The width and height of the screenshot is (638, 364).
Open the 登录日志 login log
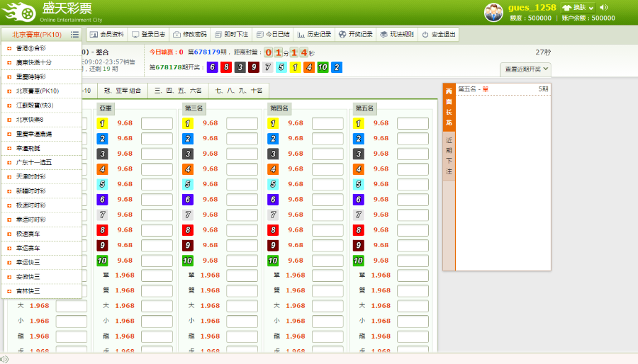148,34
